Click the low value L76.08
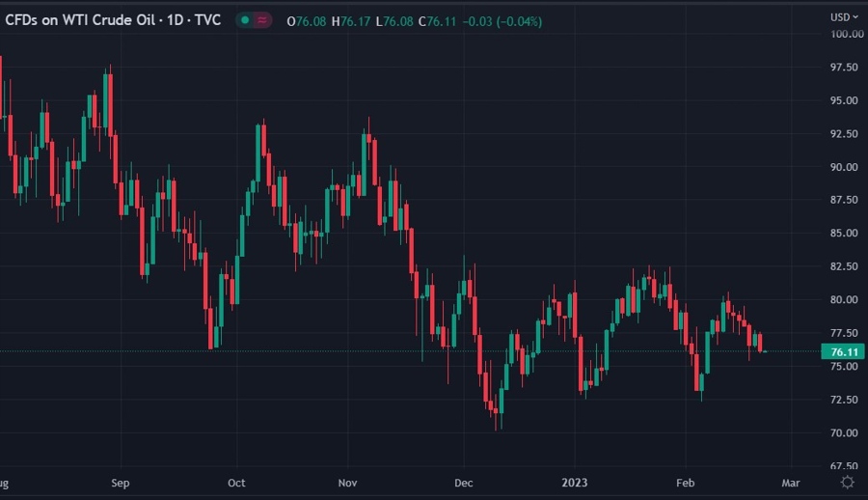The width and height of the screenshot is (868, 500). 394,21
